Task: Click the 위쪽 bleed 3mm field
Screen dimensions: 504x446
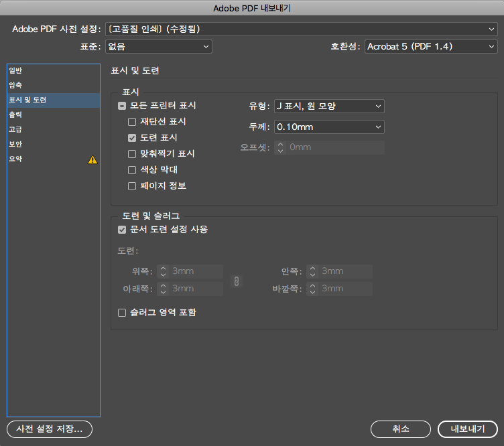Action: (x=196, y=271)
